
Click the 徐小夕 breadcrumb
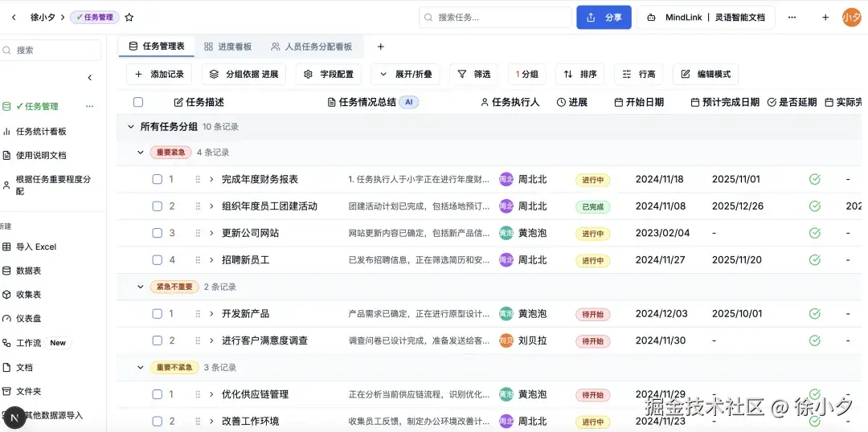pos(43,17)
